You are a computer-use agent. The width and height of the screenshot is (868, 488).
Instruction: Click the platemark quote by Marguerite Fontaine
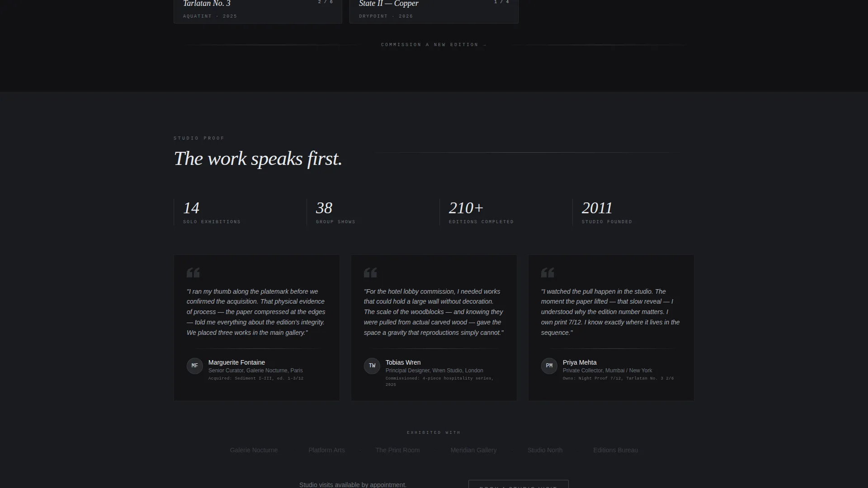(x=256, y=312)
